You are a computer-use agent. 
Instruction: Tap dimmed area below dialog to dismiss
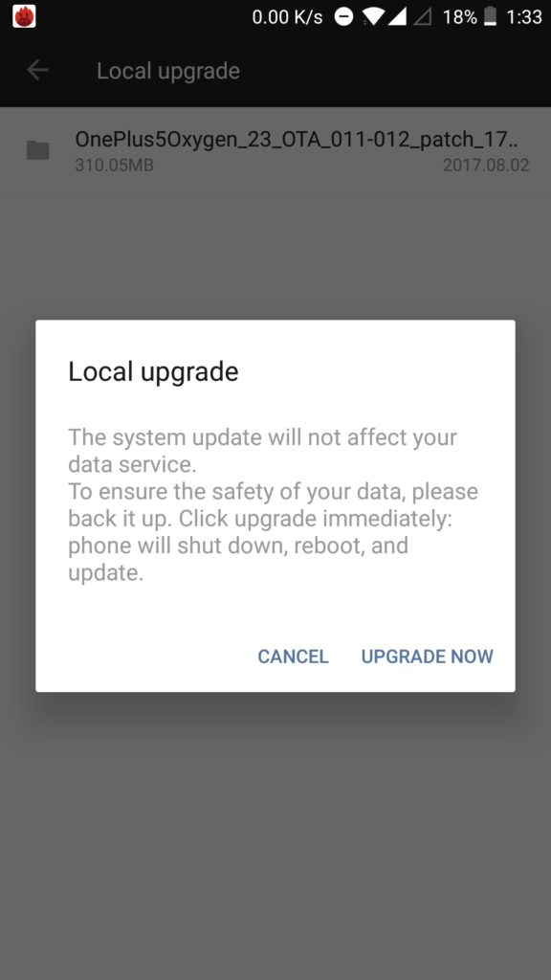coord(275,832)
